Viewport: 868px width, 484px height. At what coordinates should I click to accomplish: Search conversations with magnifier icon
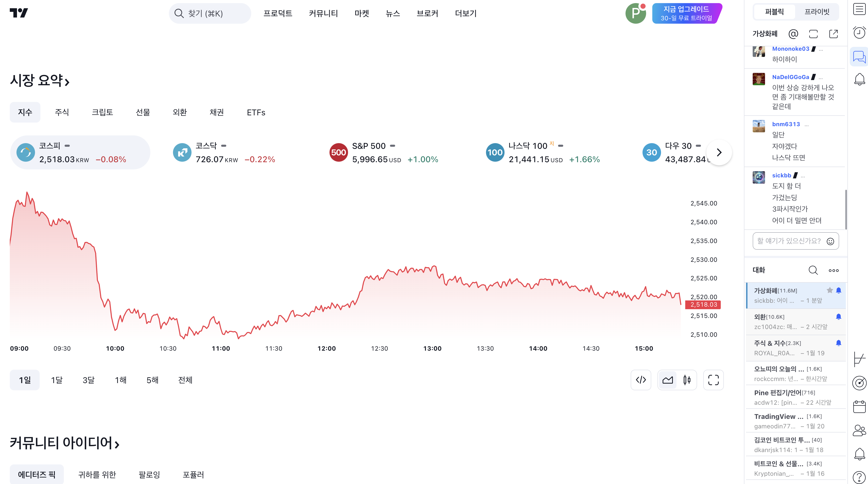pyautogui.click(x=813, y=270)
